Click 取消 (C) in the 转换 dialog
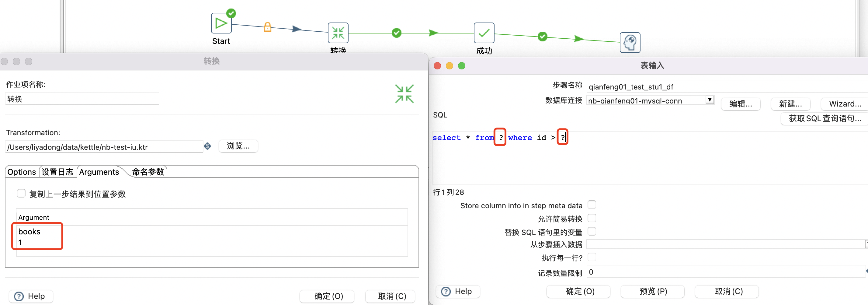Image resolution: width=868 pixels, height=305 pixels. [x=390, y=296]
